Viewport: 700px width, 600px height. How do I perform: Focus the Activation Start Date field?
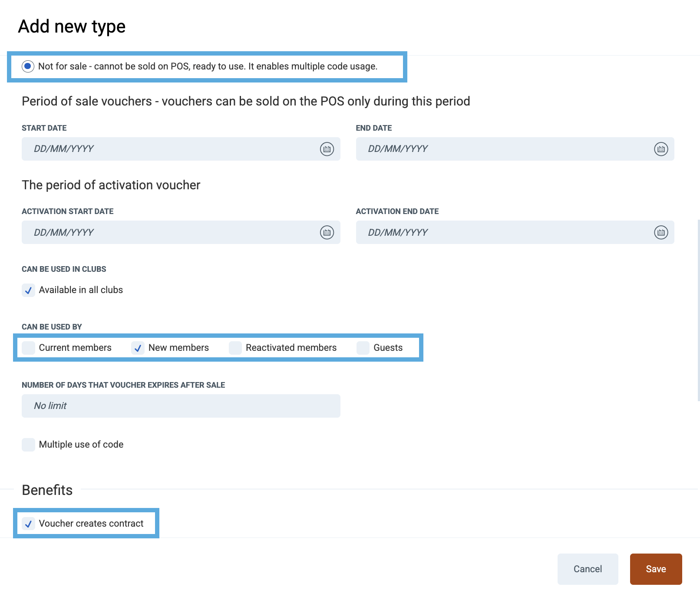pyautogui.click(x=169, y=232)
